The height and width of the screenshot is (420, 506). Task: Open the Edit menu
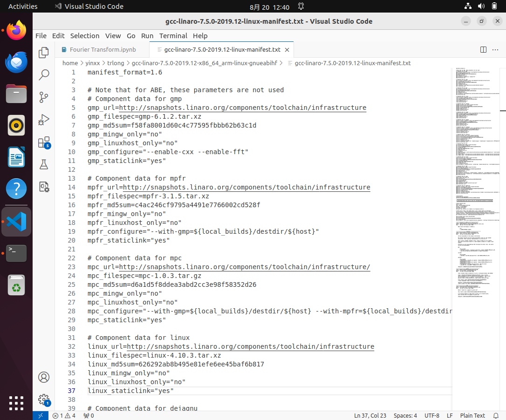click(58, 36)
